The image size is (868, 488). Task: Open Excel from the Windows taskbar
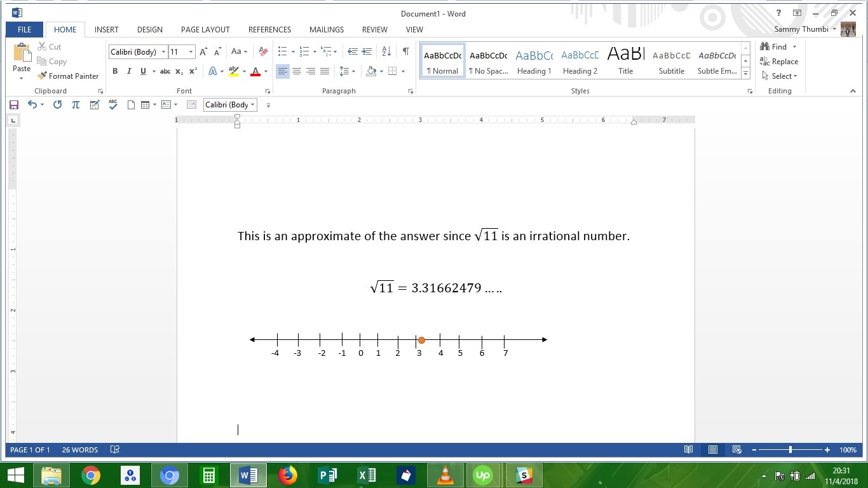tap(367, 475)
